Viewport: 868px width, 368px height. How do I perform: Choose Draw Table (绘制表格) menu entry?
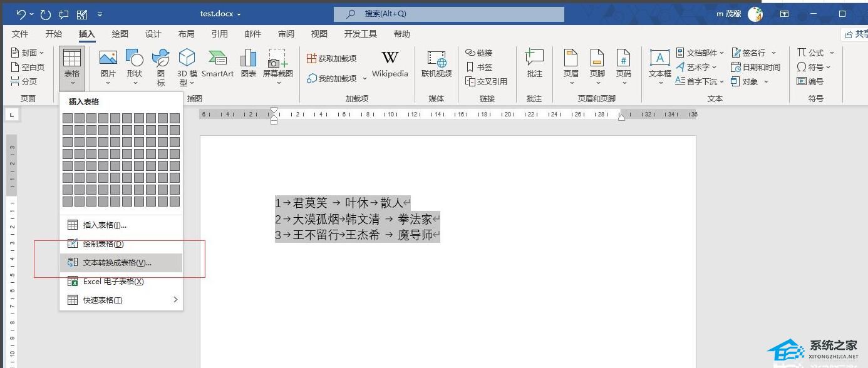point(121,243)
